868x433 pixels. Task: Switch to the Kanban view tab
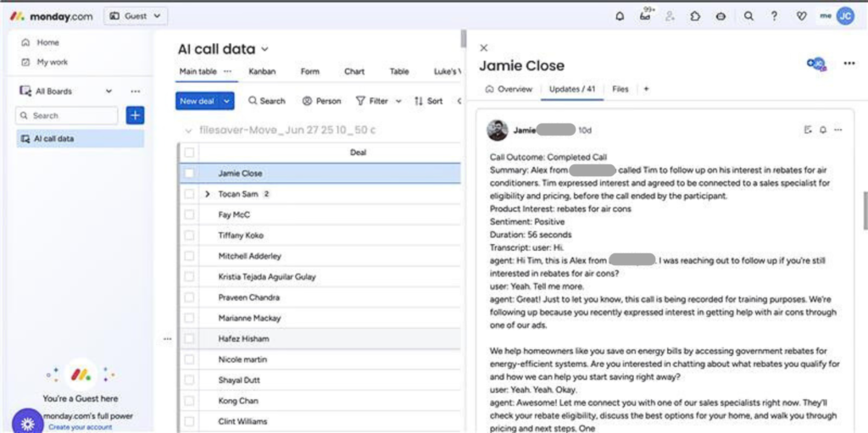pyautogui.click(x=262, y=72)
